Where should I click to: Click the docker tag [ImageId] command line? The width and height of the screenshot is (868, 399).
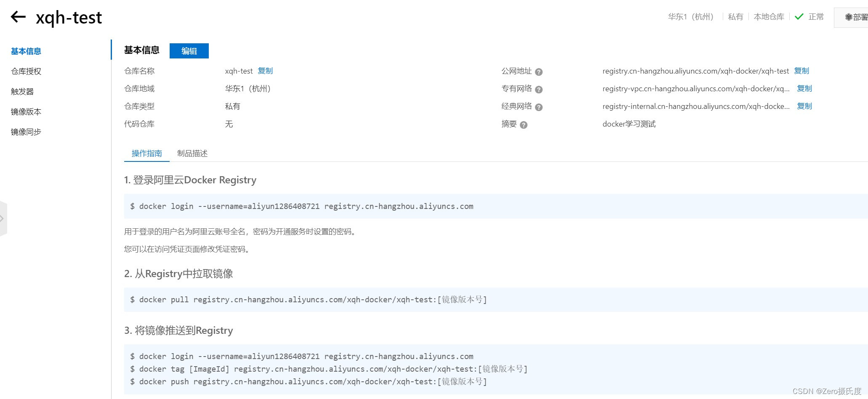[329, 369]
